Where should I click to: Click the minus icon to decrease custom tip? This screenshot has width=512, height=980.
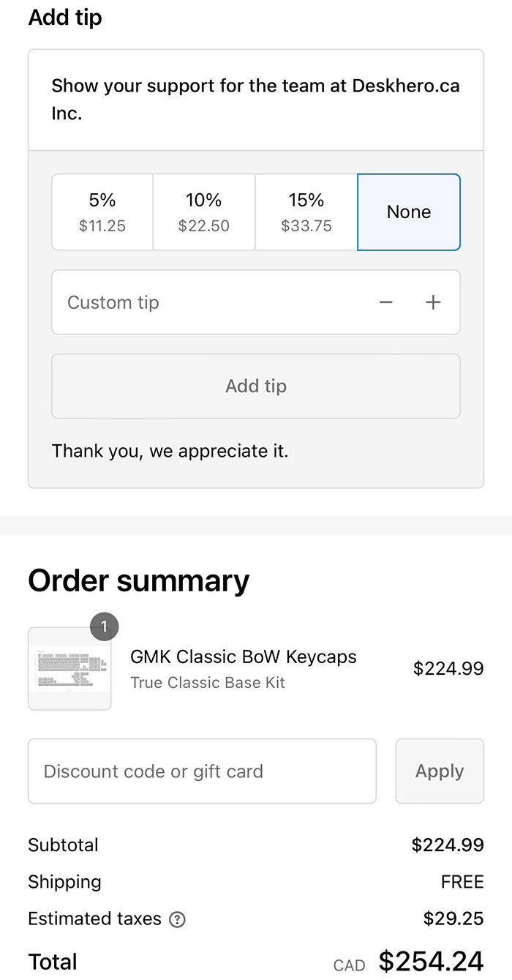386,302
